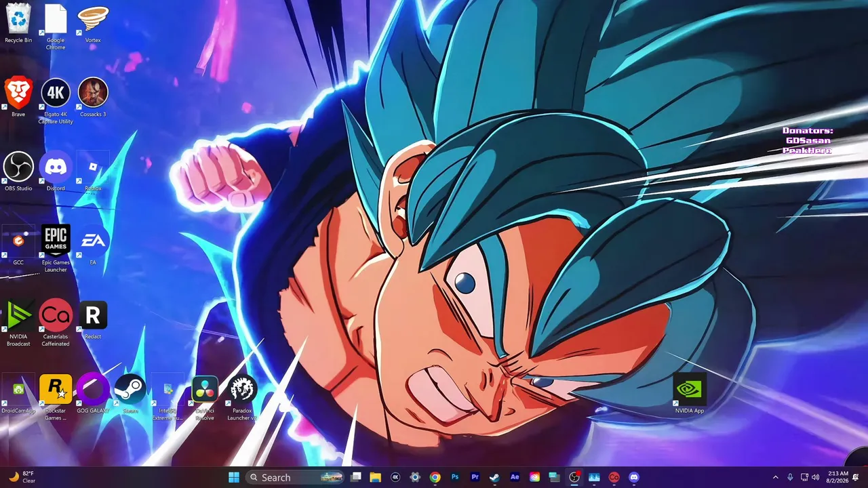Switch to Discord in the taskbar

634,477
